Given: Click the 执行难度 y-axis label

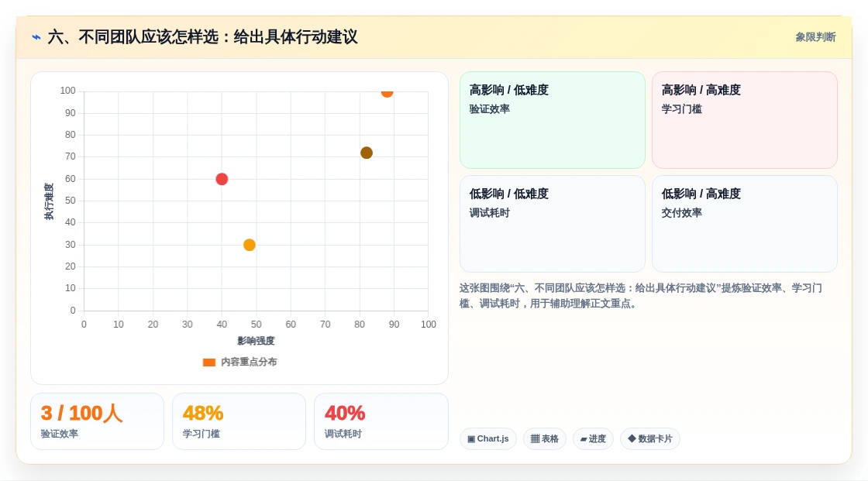Looking at the screenshot, I should tap(49, 201).
